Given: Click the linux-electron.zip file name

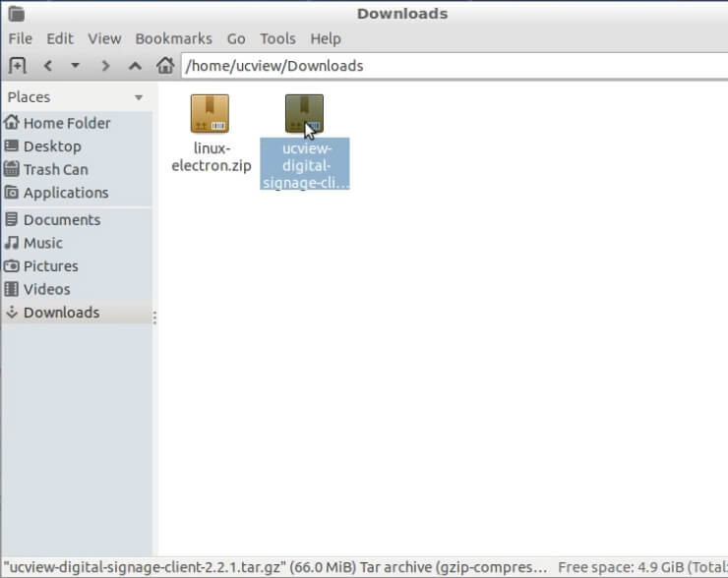Looking at the screenshot, I should (x=212, y=157).
